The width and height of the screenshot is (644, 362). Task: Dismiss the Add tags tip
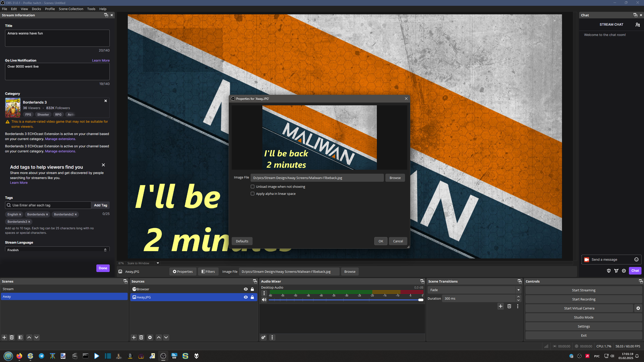click(x=103, y=165)
